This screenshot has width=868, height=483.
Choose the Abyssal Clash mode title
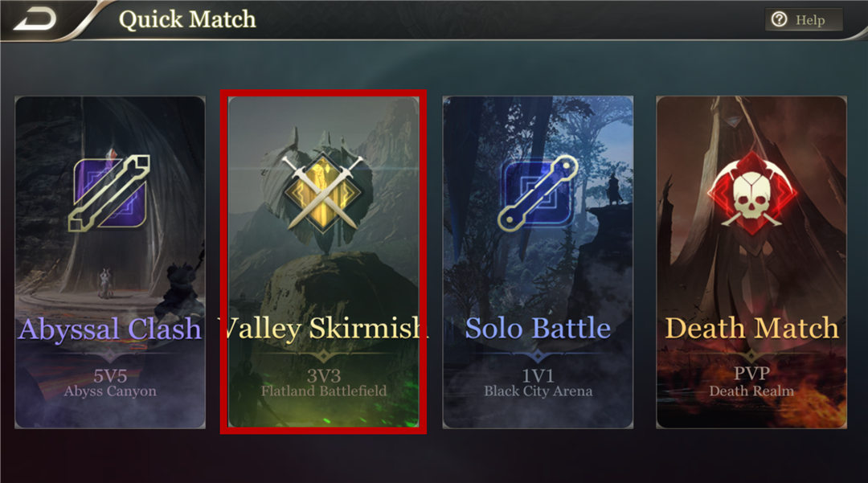click(x=109, y=329)
